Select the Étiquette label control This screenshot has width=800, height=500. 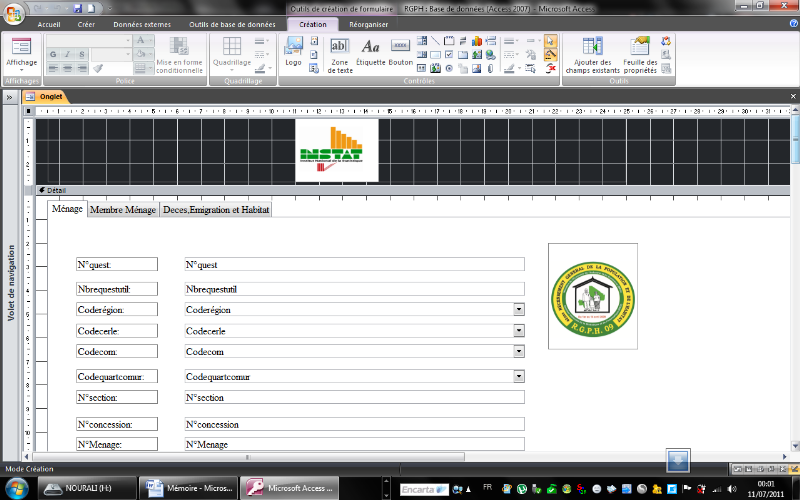pyautogui.click(x=371, y=52)
